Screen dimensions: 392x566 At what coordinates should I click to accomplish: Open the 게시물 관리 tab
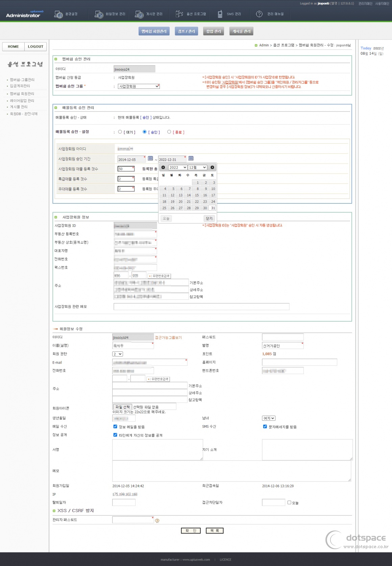(241, 31)
